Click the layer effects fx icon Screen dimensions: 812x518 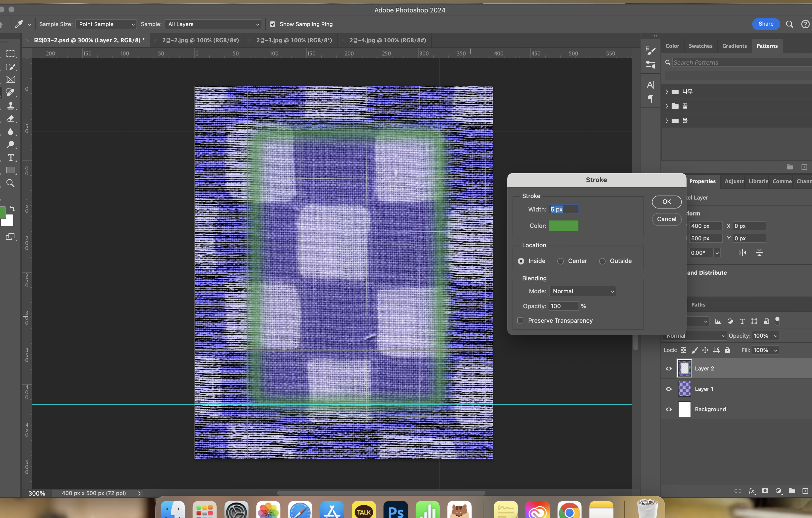tap(751, 491)
